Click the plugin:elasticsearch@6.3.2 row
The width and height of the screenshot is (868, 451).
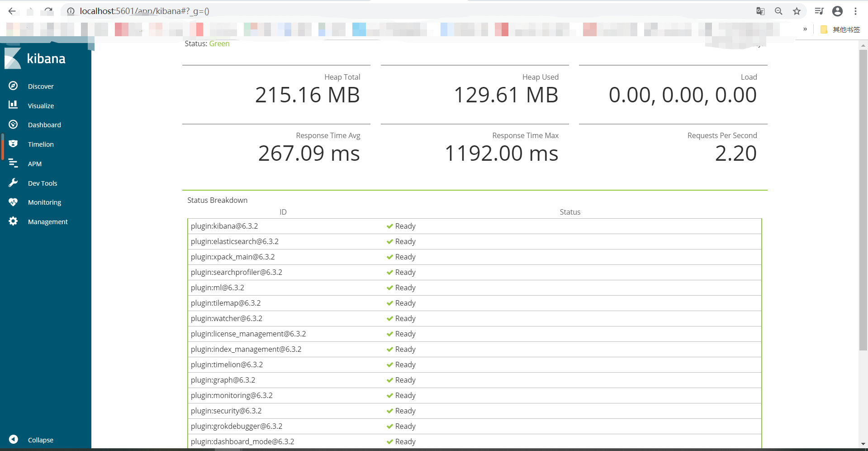[x=474, y=242]
